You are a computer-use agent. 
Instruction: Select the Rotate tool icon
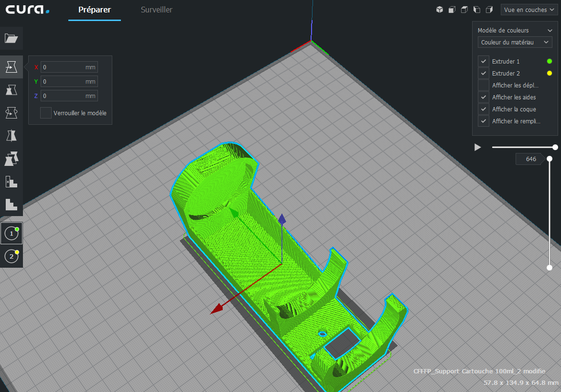[x=11, y=113]
